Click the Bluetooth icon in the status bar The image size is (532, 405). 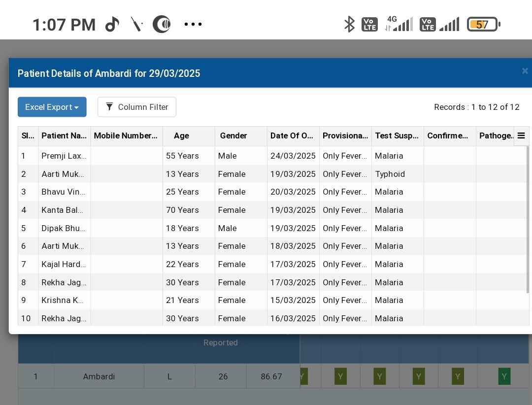tap(349, 23)
